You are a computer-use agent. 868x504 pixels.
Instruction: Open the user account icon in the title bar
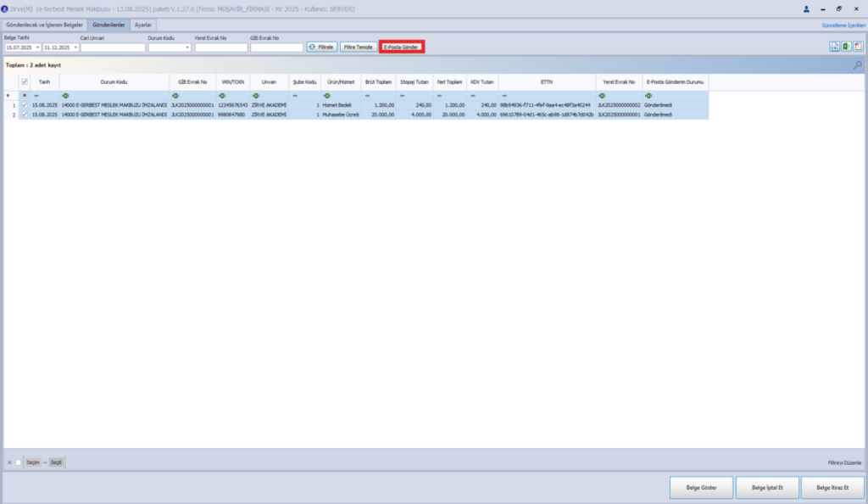pos(806,8)
